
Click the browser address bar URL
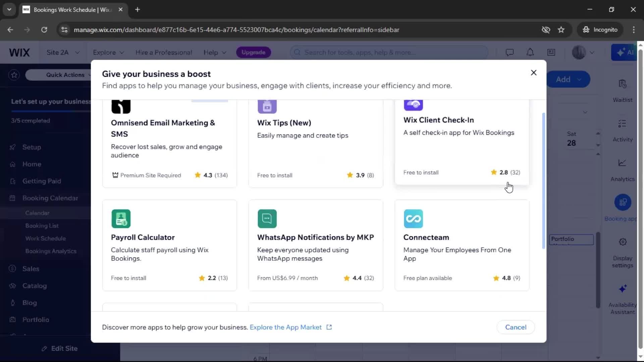236,30
